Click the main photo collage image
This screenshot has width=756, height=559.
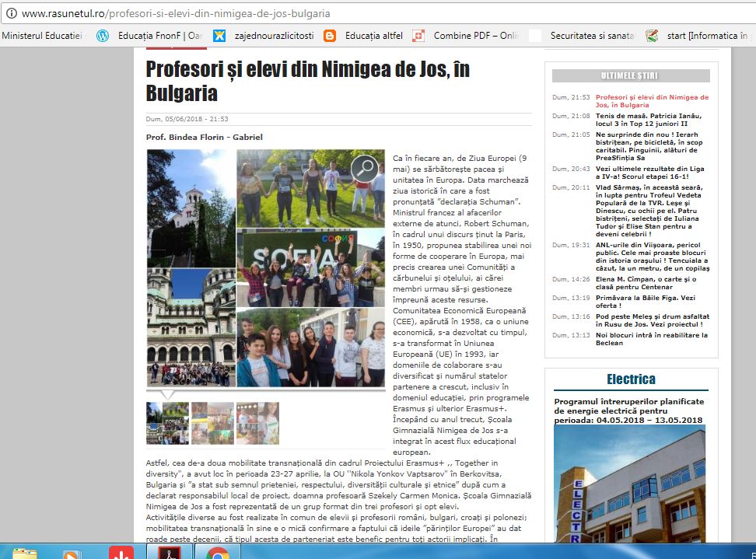pos(266,268)
